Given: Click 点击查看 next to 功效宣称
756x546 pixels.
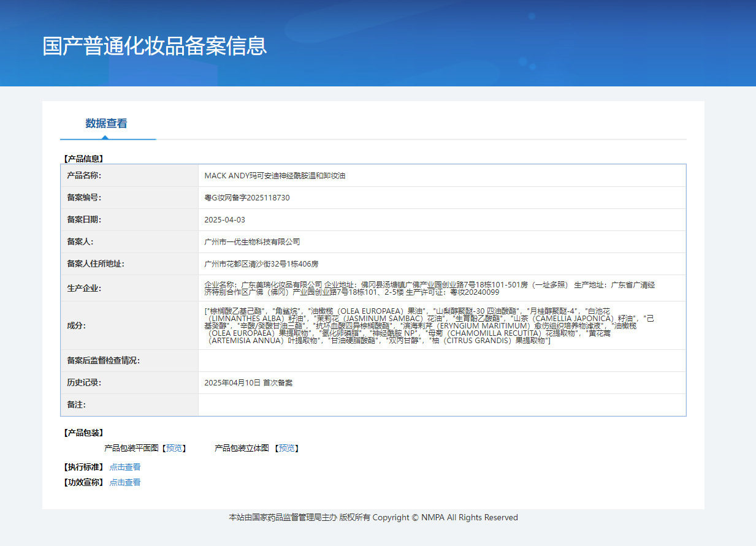Looking at the screenshot, I should (x=124, y=482).
